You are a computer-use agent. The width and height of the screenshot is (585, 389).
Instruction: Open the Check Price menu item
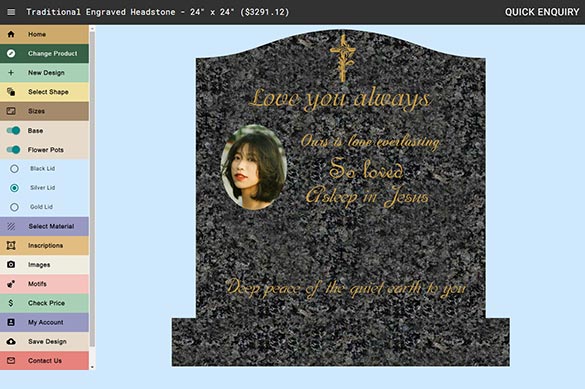(44, 303)
